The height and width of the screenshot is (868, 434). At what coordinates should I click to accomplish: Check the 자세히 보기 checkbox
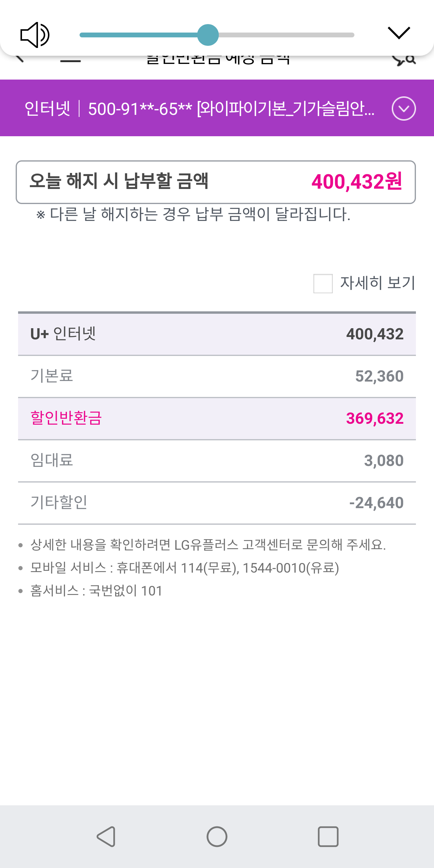click(x=323, y=283)
